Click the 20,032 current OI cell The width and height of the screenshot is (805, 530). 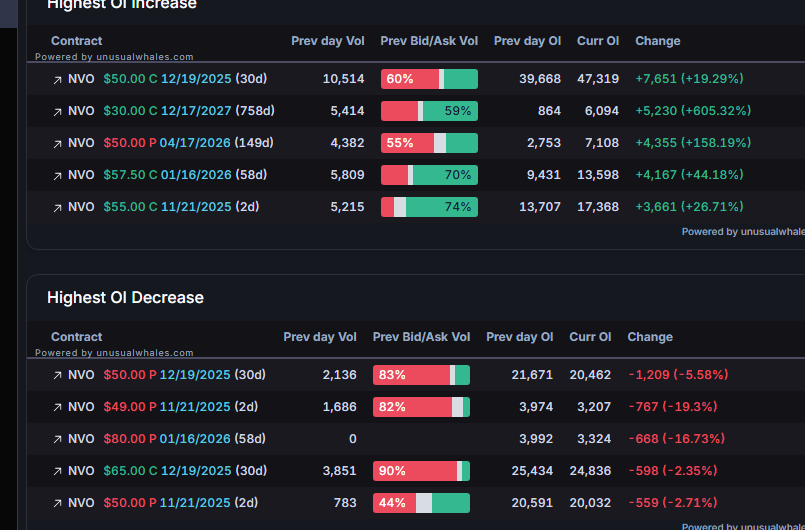click(590, 502)
